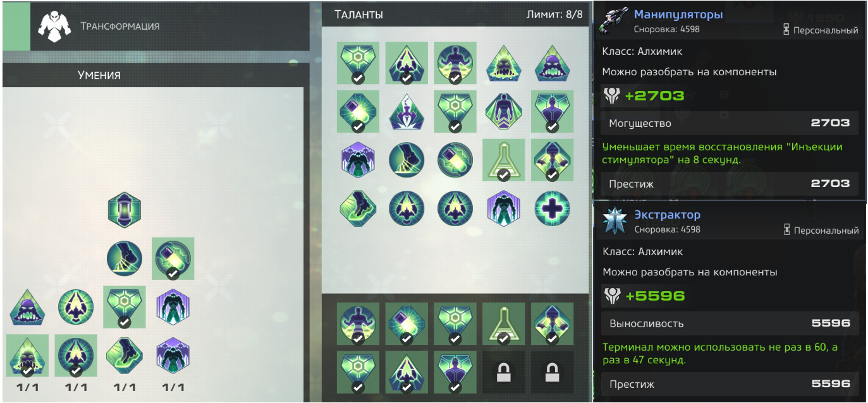
Task: Click the canister skill atop the Умения pyramid
Action: 124,210
